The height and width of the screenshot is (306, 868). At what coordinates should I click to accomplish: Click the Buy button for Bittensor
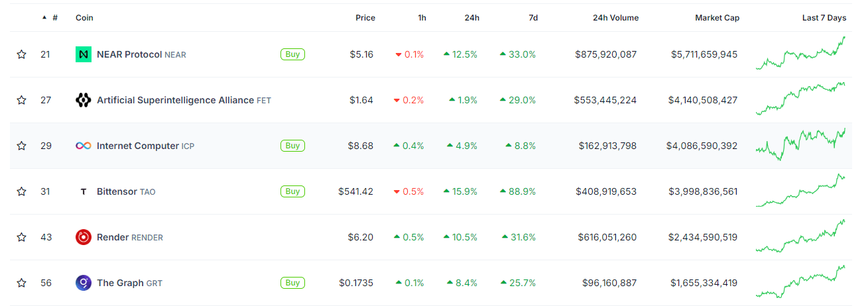[292, 191]
